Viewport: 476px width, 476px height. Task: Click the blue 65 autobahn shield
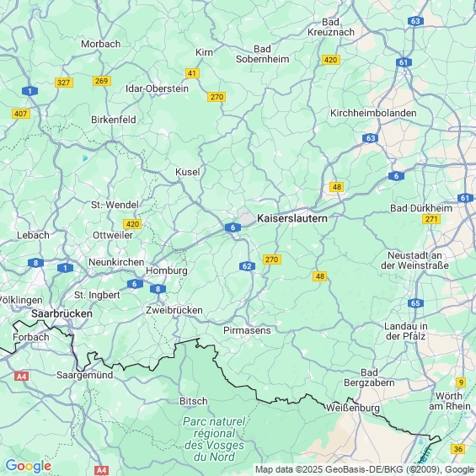coord(415,303)
